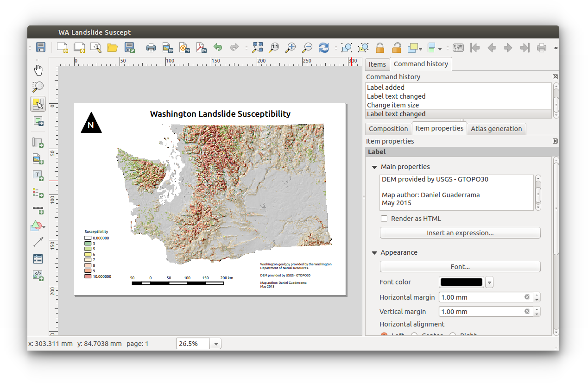Export the composition as PDF
The width and height of the screenshot is (588, 383).
click(x=201, y=47)
